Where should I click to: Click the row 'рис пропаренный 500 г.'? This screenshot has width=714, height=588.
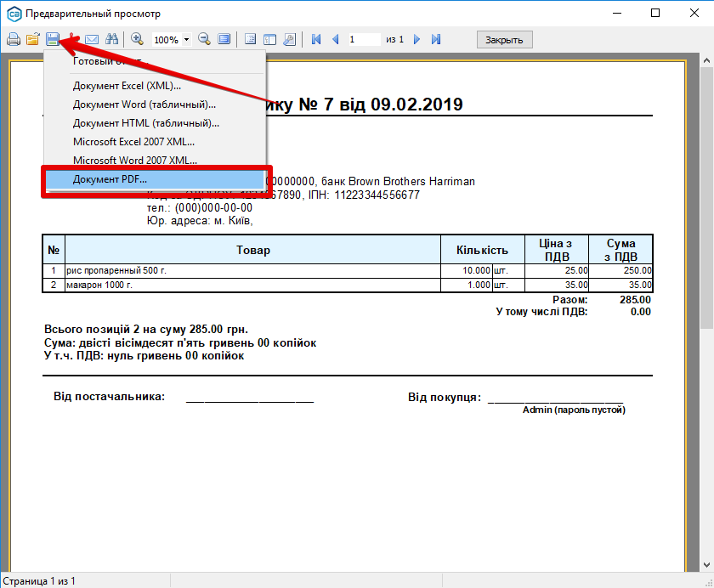pos(348,271)
